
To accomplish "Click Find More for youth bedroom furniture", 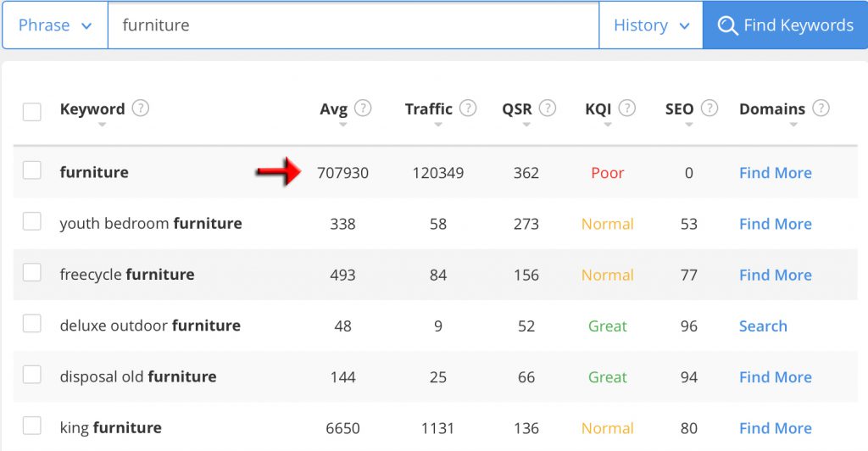I will [x=776, y=224].
